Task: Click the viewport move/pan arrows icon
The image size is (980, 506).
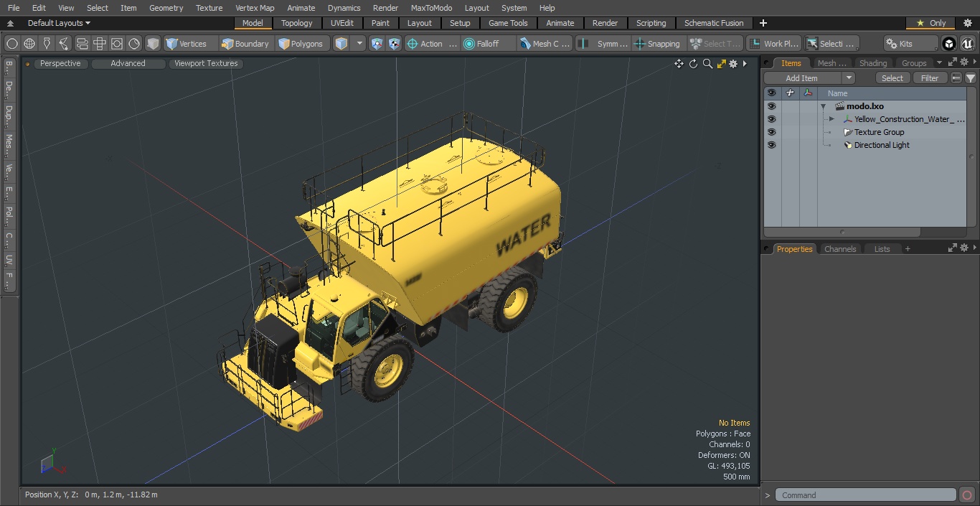Action: (x=679, y=64)
